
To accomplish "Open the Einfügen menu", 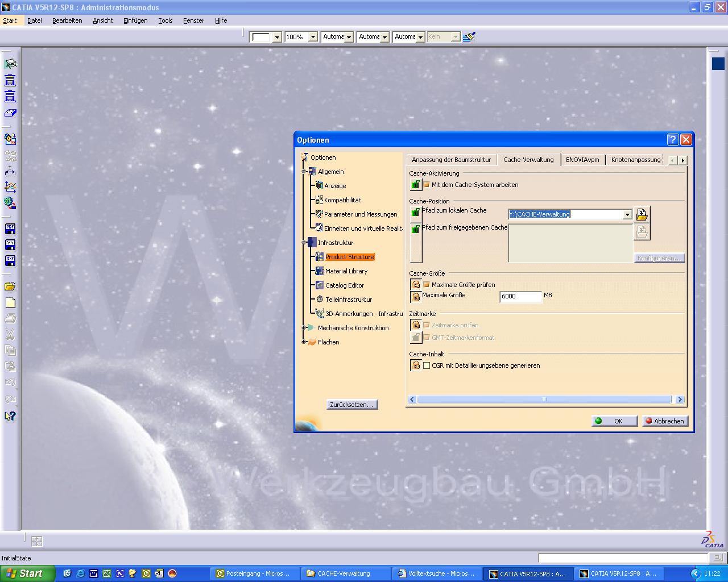I will [x=135, y=20].
